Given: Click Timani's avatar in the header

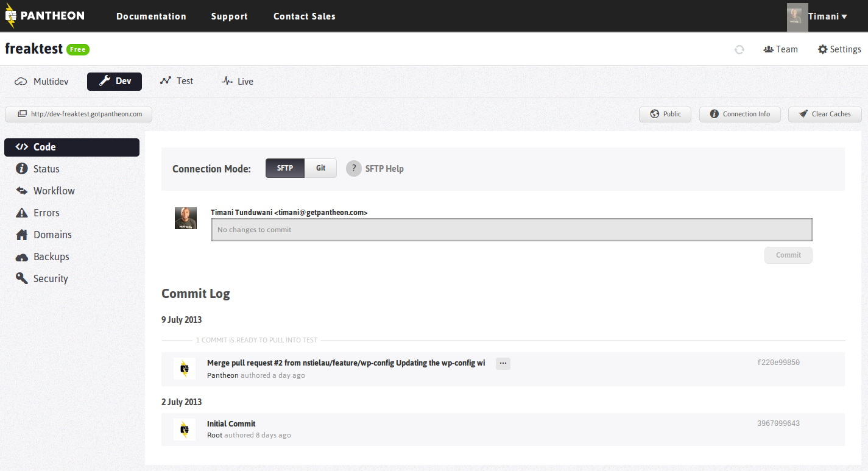Looking at the screenshot, I should (x=797, y=16).
